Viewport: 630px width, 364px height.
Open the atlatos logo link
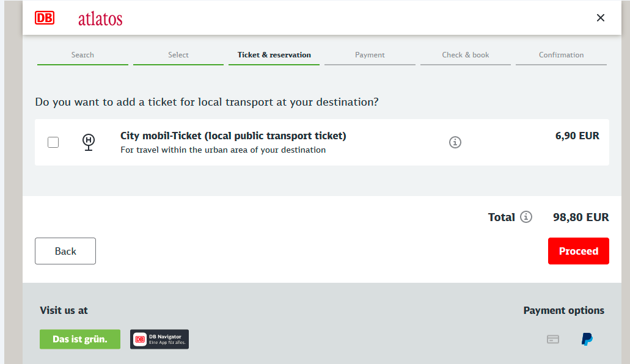(100, 19)
